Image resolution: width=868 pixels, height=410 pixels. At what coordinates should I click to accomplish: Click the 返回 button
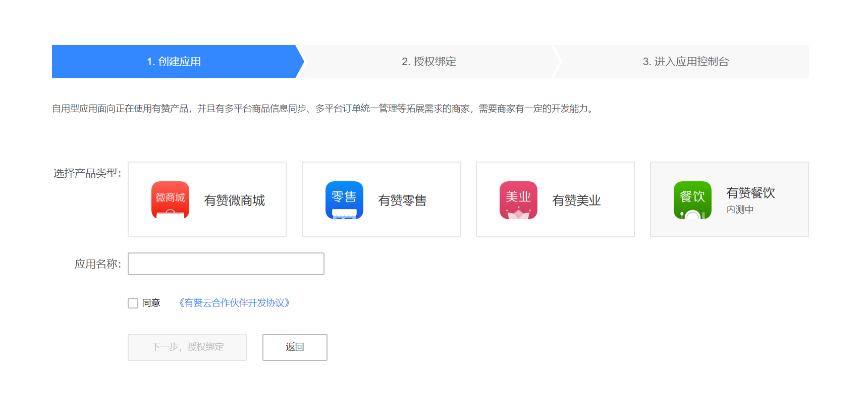[x=295, y=347]
